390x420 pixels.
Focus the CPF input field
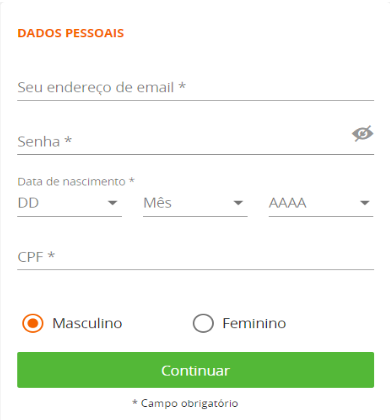pos(195,257)
